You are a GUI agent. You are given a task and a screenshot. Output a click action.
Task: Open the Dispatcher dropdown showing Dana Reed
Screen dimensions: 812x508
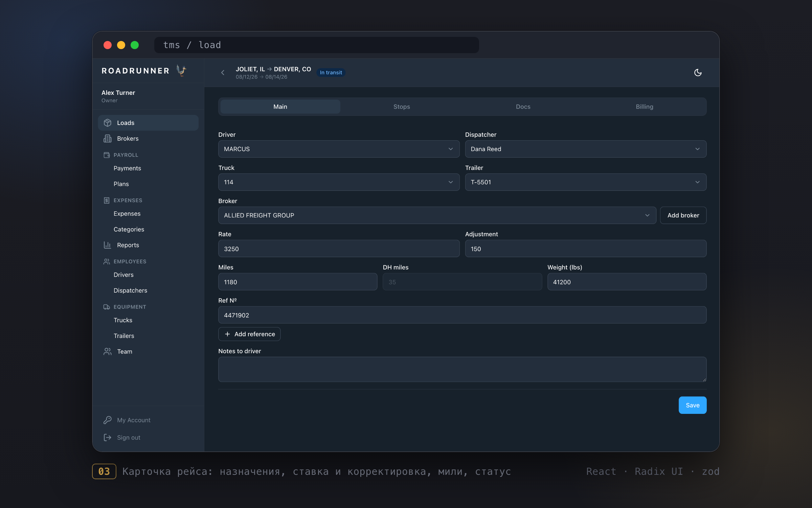pyautogui.click(x=586, y=149)
